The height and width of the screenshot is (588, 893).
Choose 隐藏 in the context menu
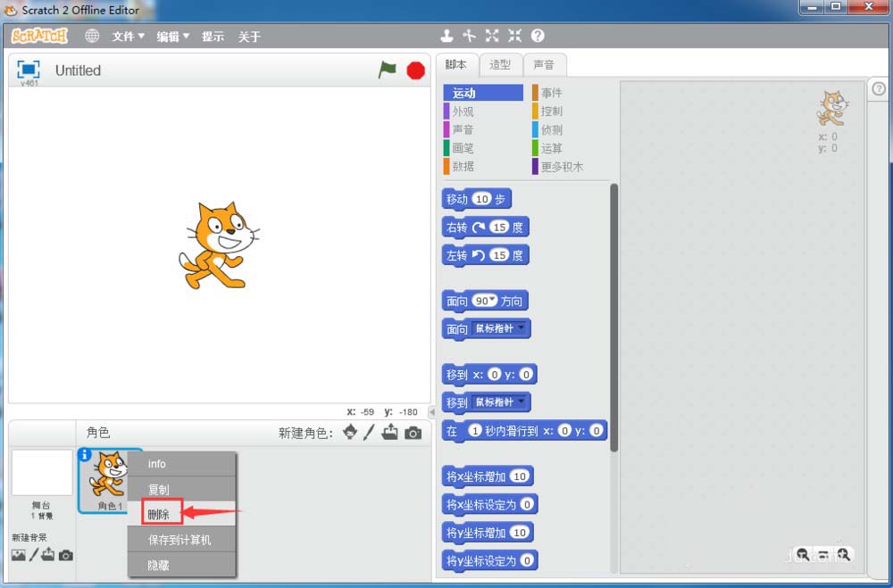click(181, 565)
